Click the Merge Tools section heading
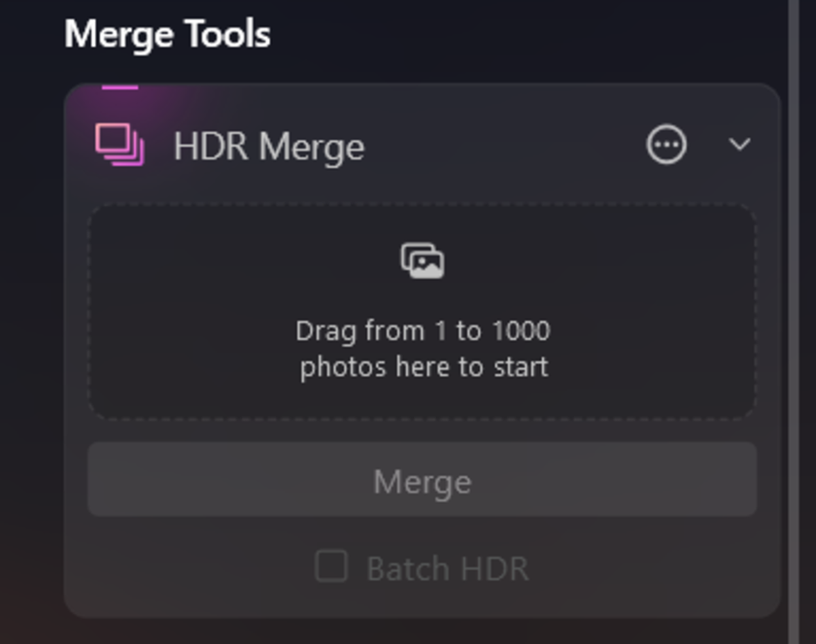The width and height of the screenshot is (816, 644). click(x=167, y=35)
